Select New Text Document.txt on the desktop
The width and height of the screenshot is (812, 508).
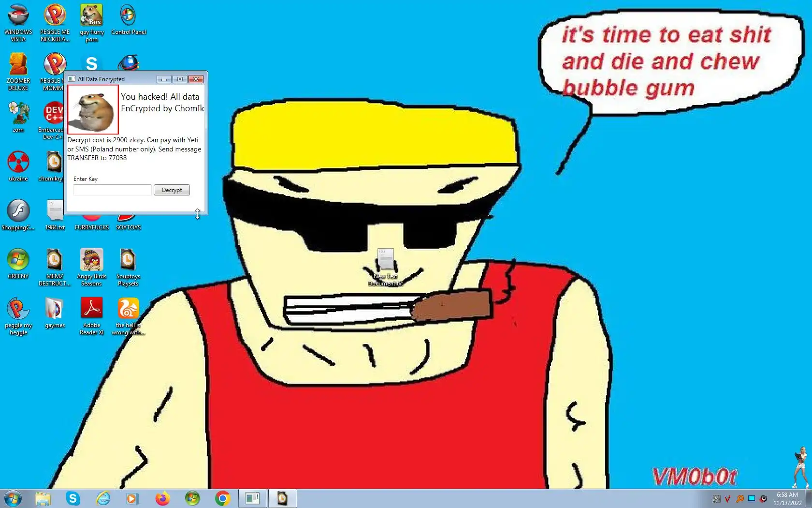pos(385,268)
